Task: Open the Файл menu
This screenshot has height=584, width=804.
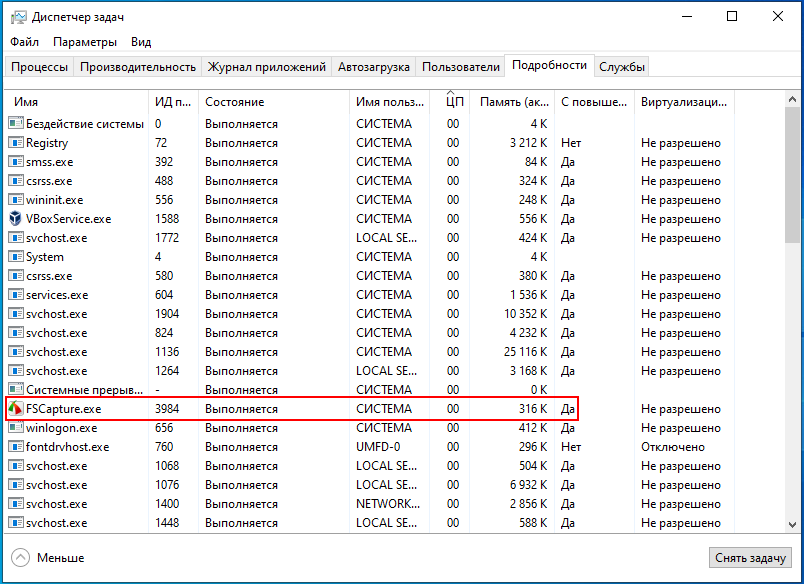Action: (x=24, y=42)
